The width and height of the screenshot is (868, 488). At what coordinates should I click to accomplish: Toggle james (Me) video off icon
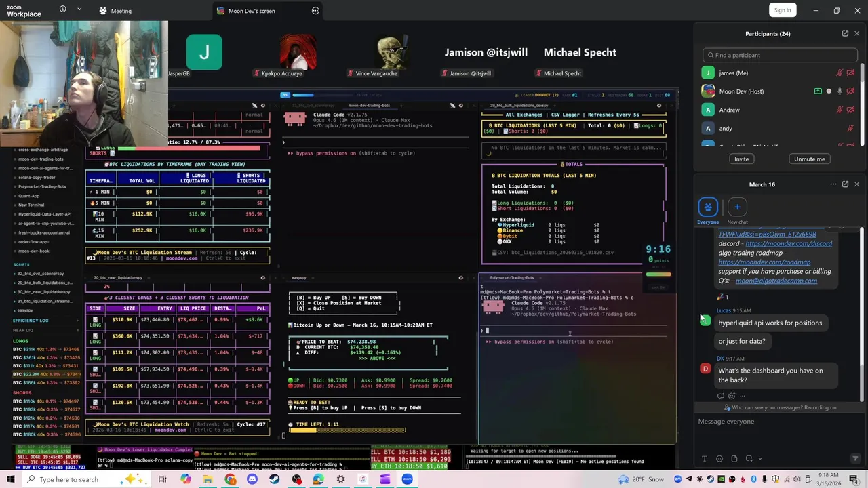pos(851,73)
